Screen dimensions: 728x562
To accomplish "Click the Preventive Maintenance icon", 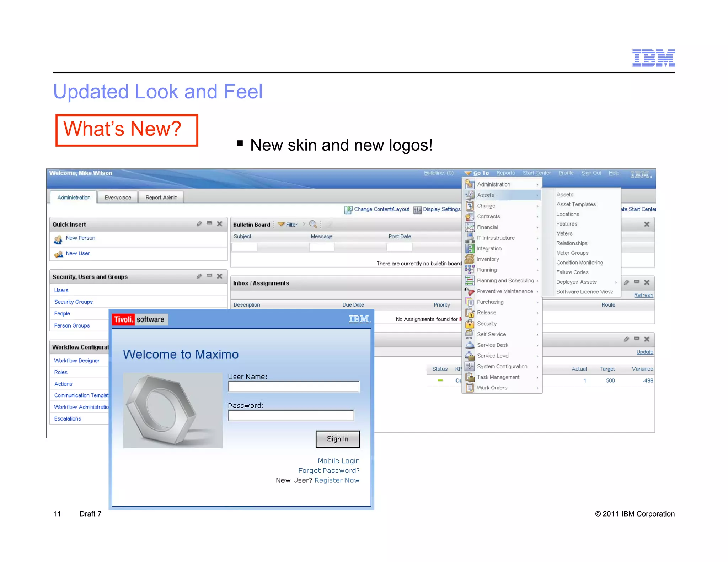I will coord(470,291).
